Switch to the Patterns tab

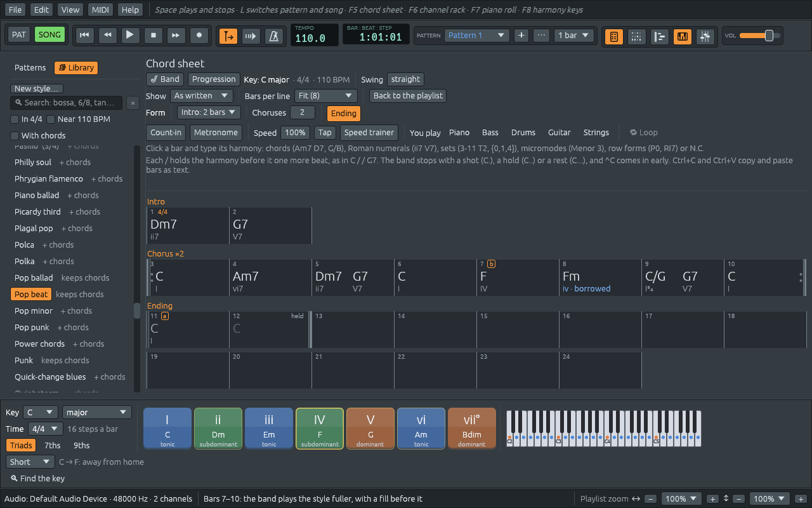coord(30,68)
